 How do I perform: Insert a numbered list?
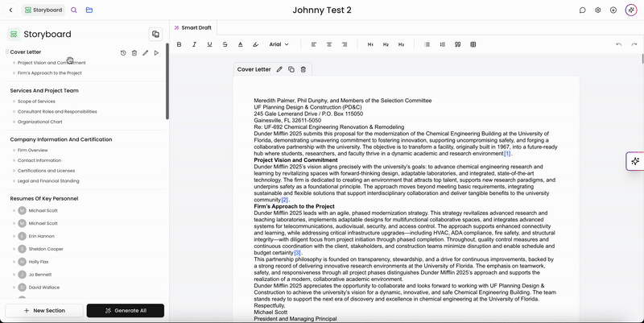coord(442,44)
